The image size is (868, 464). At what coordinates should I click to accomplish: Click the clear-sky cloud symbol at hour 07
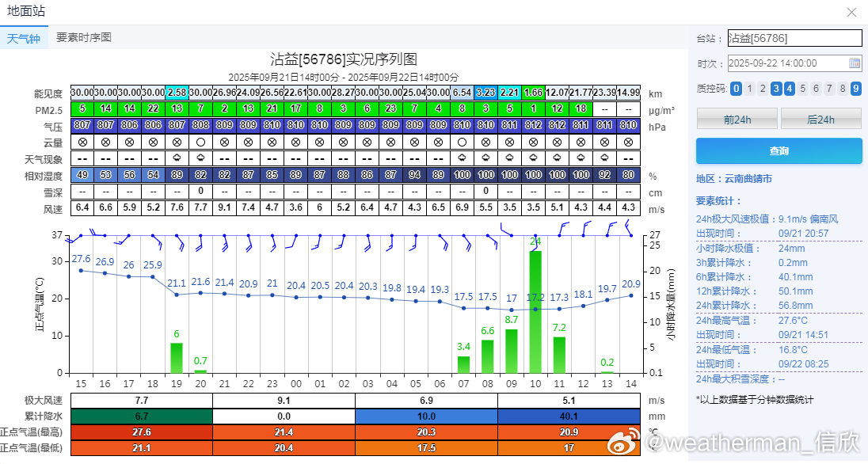[463, 142]
